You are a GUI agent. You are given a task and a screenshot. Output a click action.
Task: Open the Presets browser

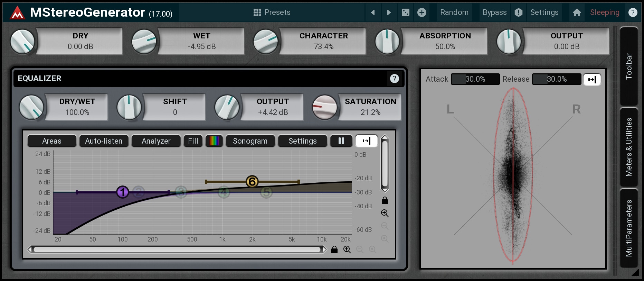(x=272, y=12)
